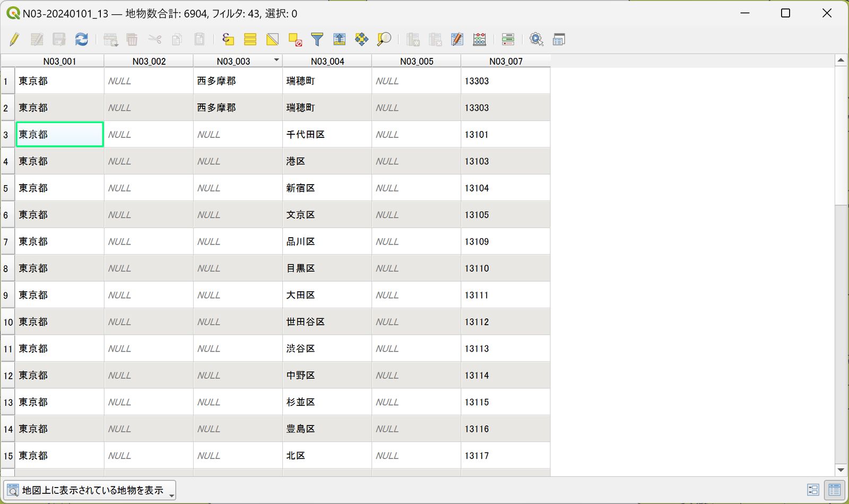Open the Actions tool with gear icon
This screenshot has width=849, height=504.
[x=536, y=39]
